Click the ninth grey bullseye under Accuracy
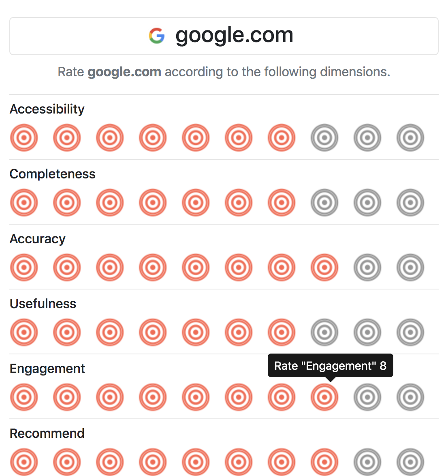The image size is (448, 476). tap(367, 268)
